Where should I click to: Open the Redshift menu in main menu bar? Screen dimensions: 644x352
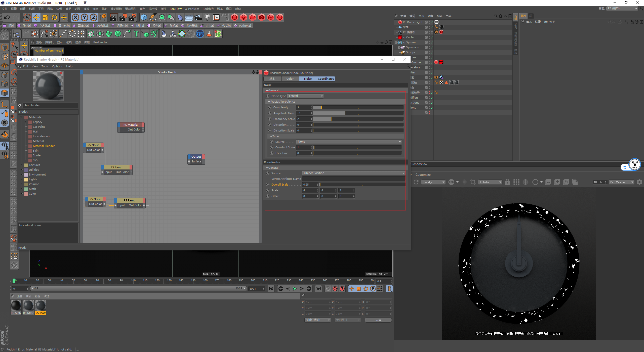pos(208,9)
